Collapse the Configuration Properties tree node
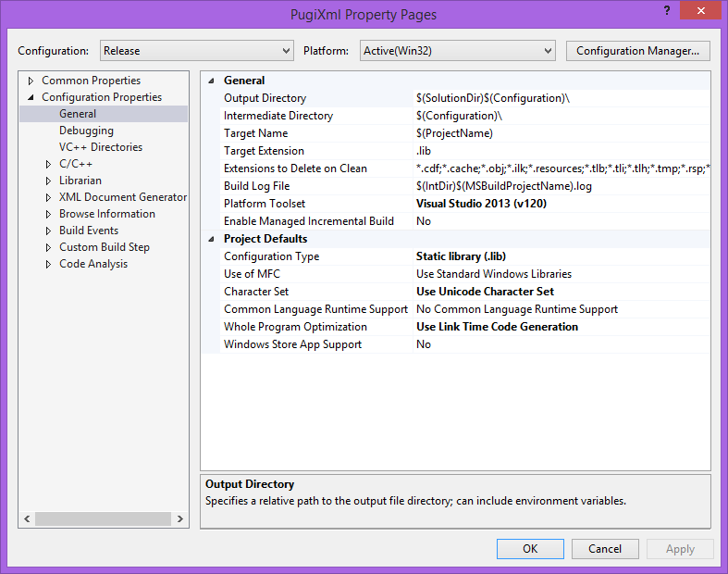This screenshot has width=728, height=574. point(31,97)
